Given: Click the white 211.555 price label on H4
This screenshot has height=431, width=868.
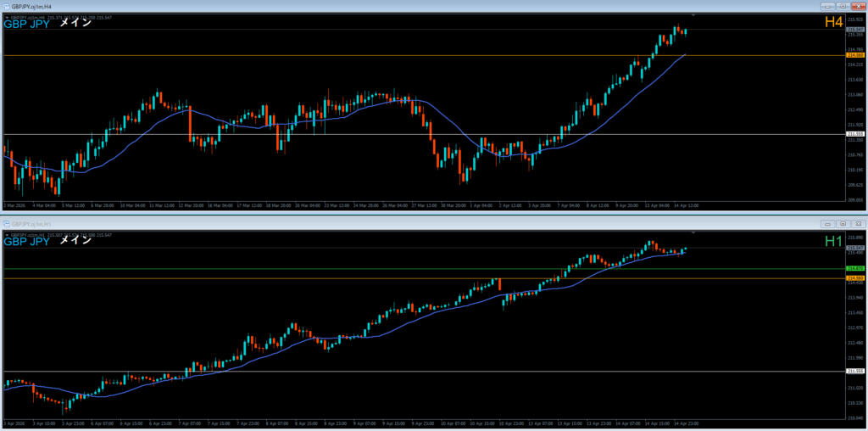Looking at the screenshot, I should click(855, 134).
